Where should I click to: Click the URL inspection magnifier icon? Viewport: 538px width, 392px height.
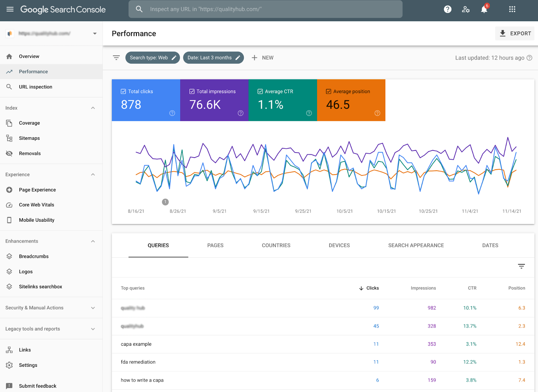tap(9, 87)
